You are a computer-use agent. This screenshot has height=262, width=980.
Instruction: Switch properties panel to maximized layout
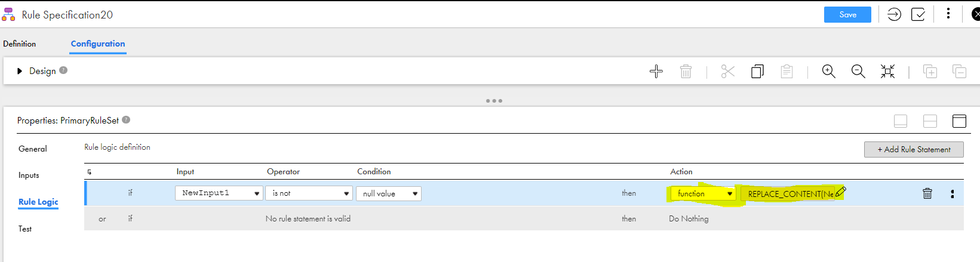click(x=959, y=121)
